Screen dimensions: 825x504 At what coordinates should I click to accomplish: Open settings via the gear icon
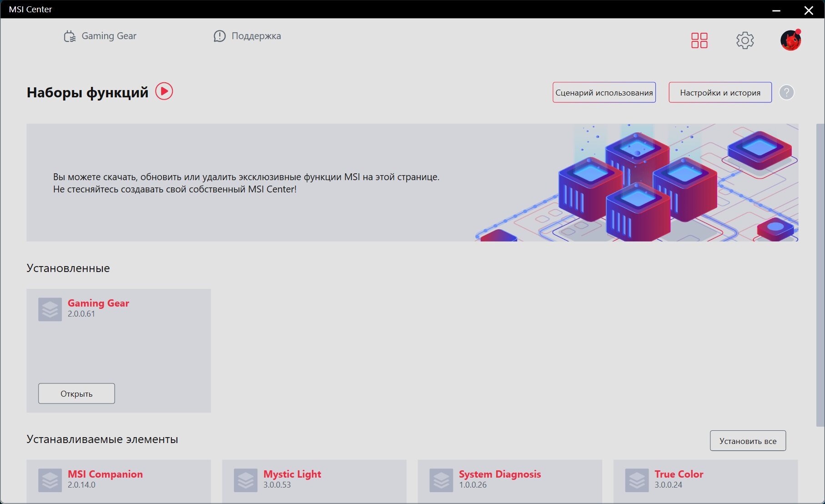click(745, 40)
